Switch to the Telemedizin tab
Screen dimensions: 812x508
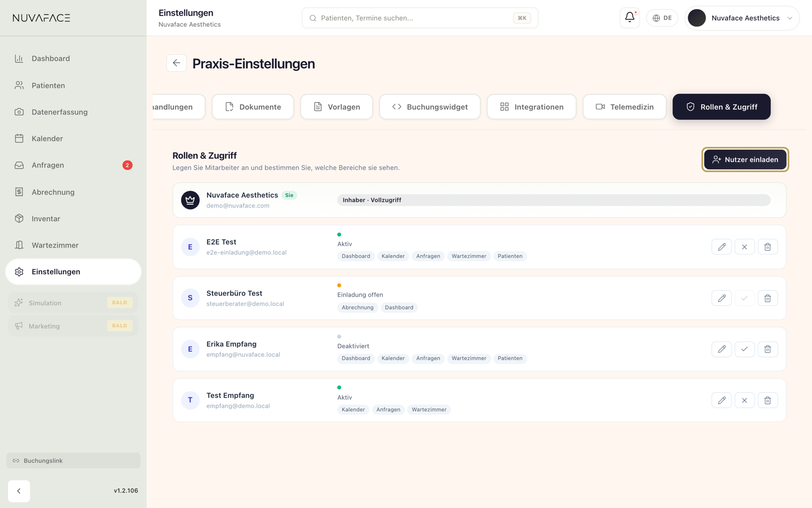click(x=624, y=107)
